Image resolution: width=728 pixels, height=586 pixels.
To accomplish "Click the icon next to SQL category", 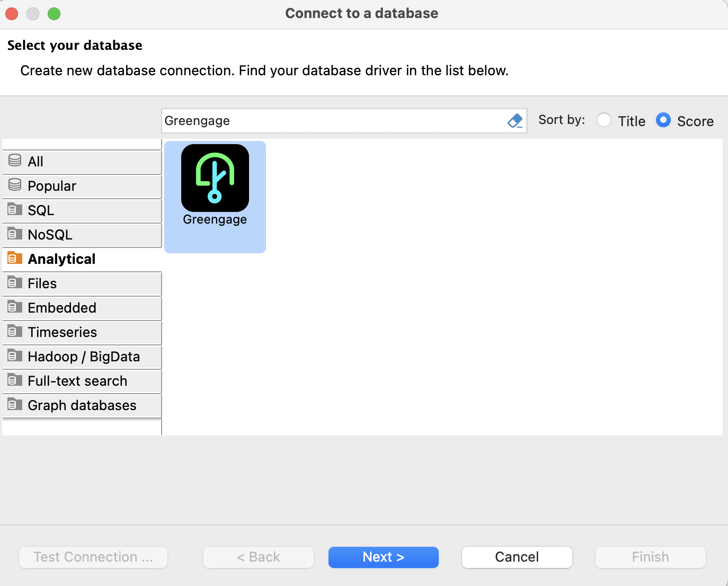I will [x=13, y=210].
